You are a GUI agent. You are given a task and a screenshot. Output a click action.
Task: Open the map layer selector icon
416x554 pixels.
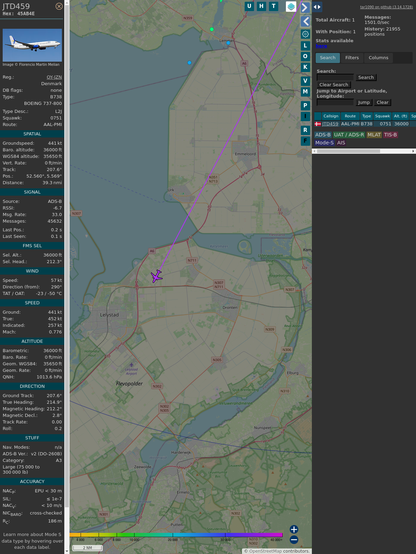click(291, 6)
